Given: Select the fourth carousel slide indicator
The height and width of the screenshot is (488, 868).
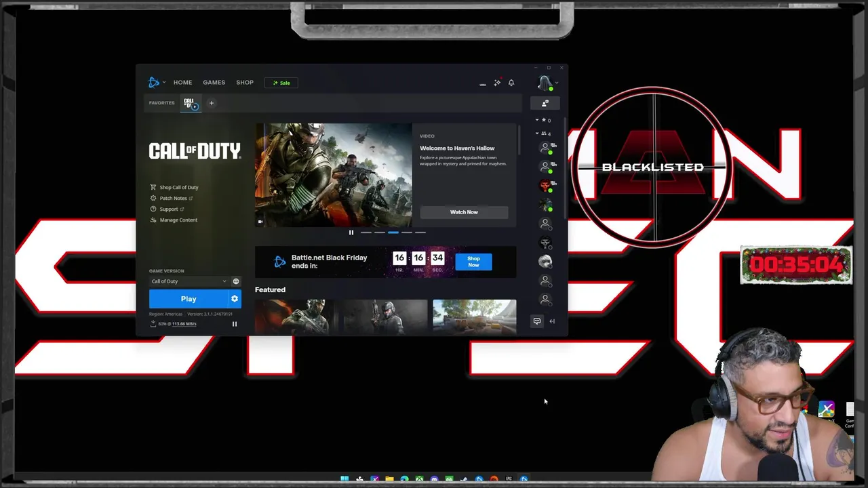Looking at the screenshot, I should point(407,232).
